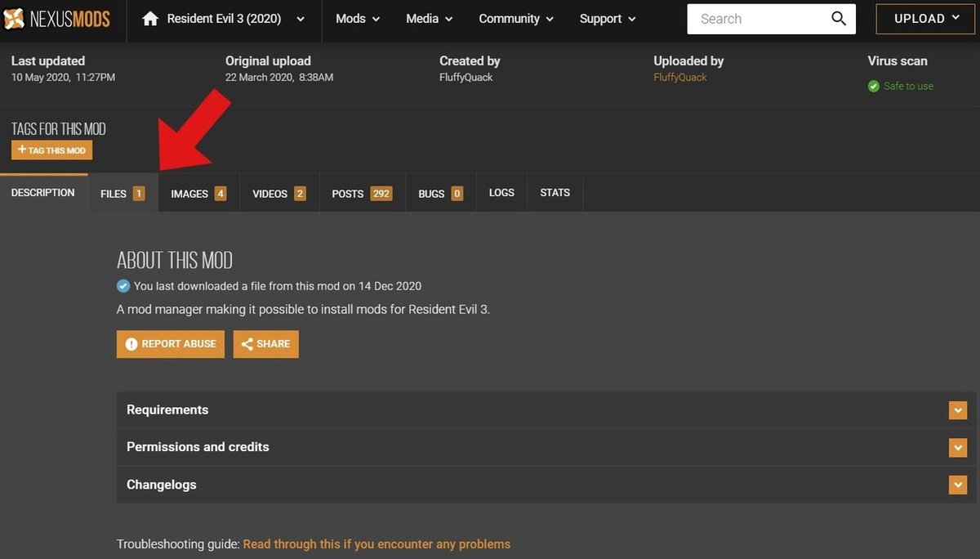
Task: Click the Nexus Mods logo
Action: coord(56,19)
